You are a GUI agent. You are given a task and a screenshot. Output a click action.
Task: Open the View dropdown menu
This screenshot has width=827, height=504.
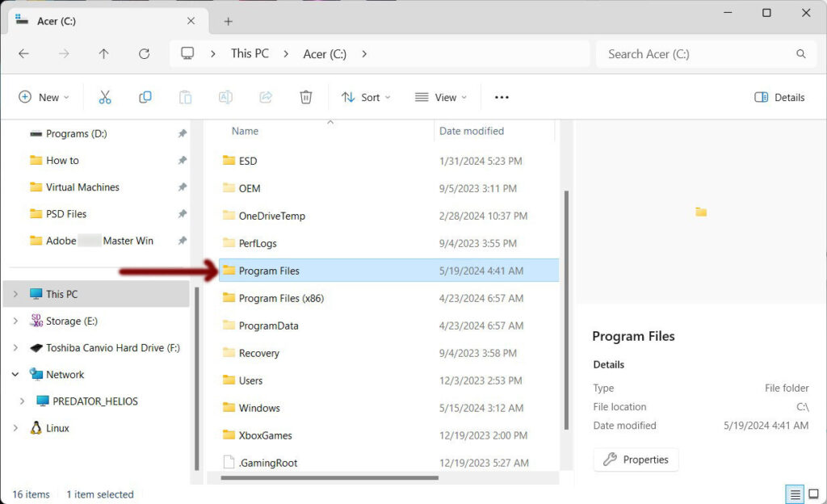click(441, 97)
